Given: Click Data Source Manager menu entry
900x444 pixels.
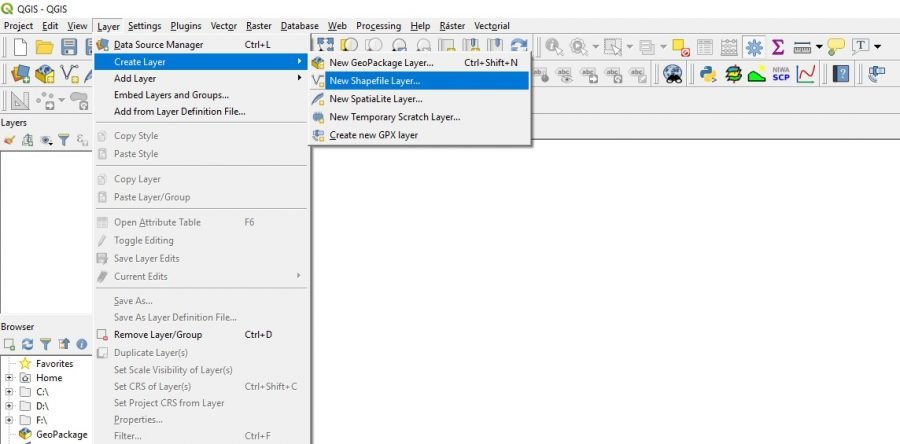Looking at the screenshot, I should [x=201, y=45].
